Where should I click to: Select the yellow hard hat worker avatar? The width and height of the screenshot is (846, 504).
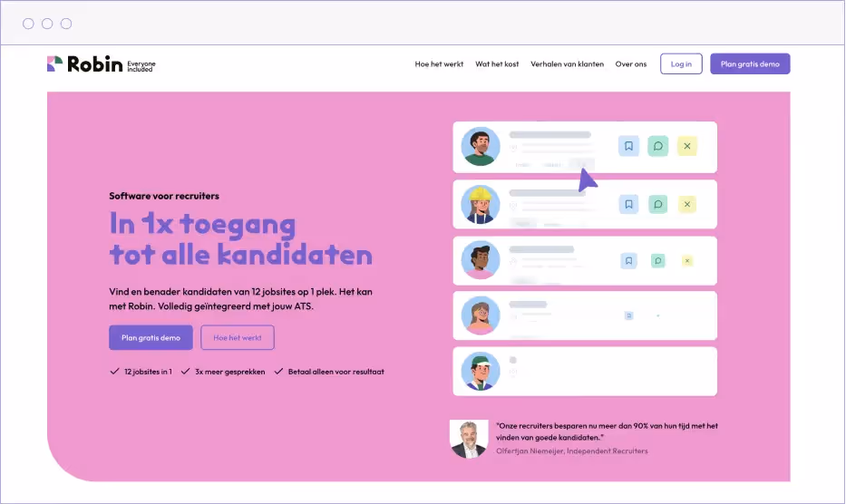(481, 205)
